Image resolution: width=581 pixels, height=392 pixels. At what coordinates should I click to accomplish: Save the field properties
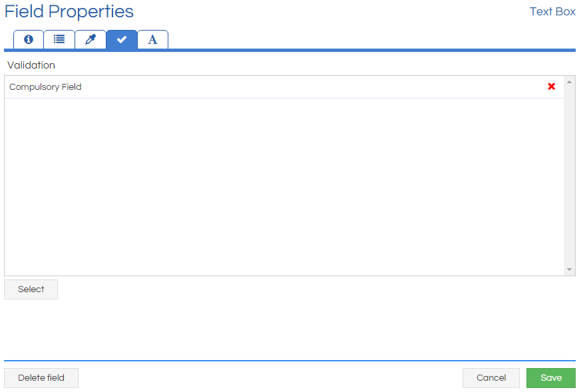[x=551, y=377]
